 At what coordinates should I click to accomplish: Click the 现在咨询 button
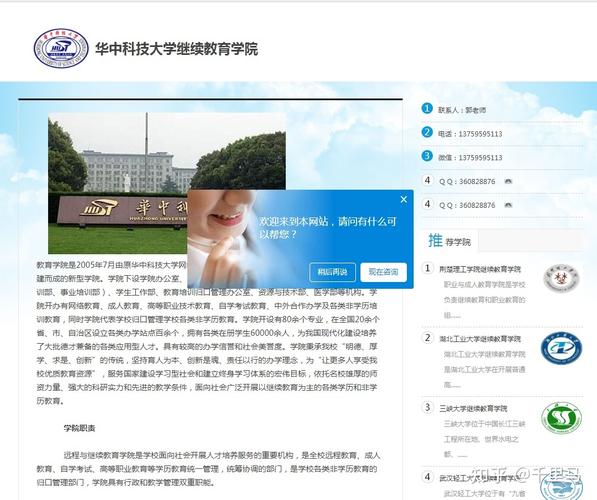383,272
